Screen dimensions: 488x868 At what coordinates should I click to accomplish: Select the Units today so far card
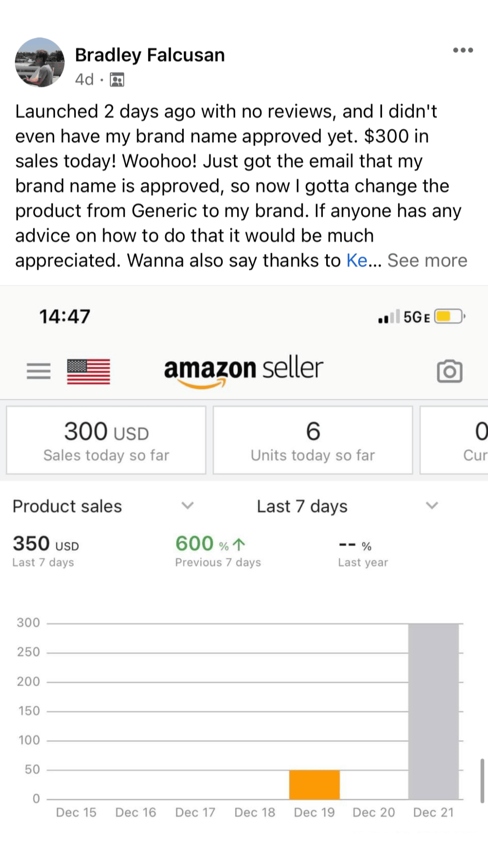coord(313,440)
